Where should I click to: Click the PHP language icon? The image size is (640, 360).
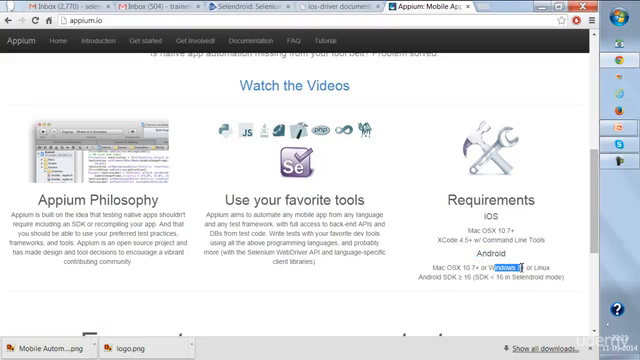tap(320, 130)
